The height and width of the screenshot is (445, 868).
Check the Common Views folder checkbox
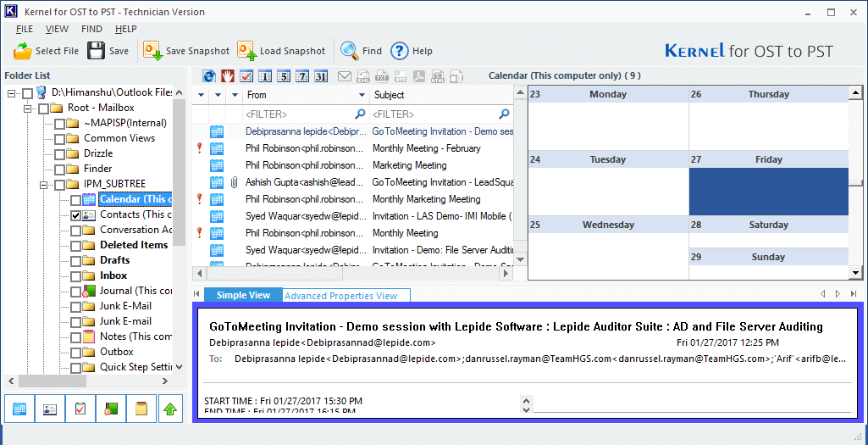[59, 138]
